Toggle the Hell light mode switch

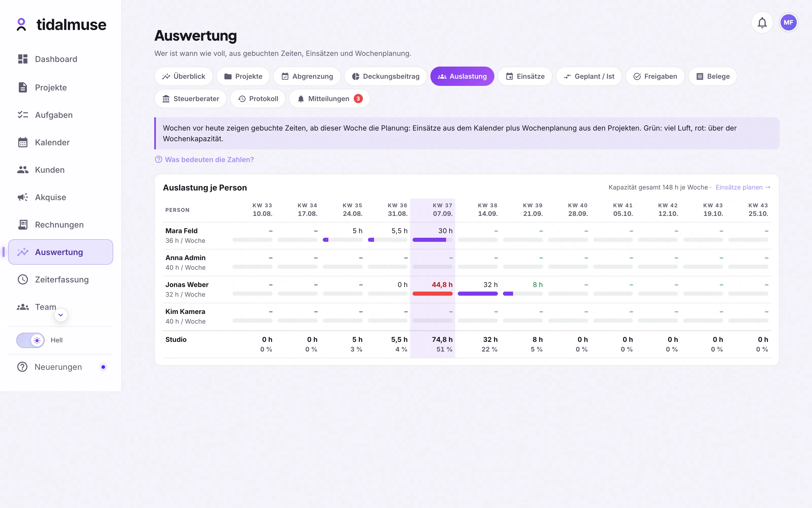point(30,340)
